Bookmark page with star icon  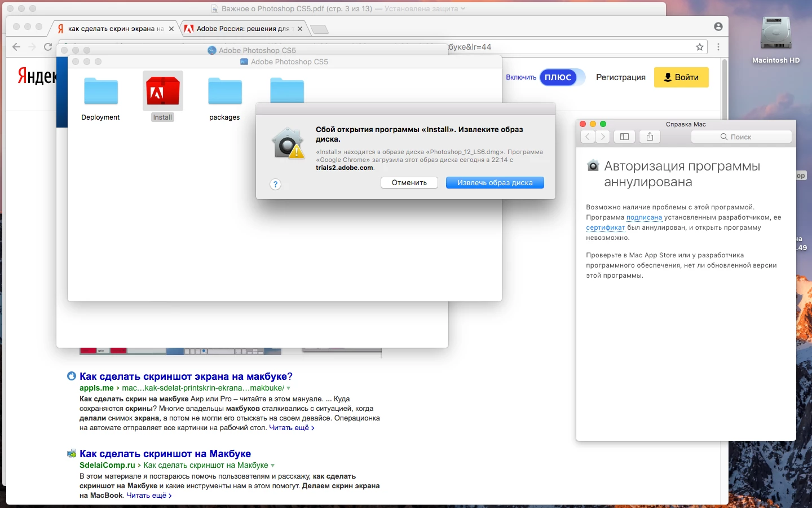pos(700,47)
